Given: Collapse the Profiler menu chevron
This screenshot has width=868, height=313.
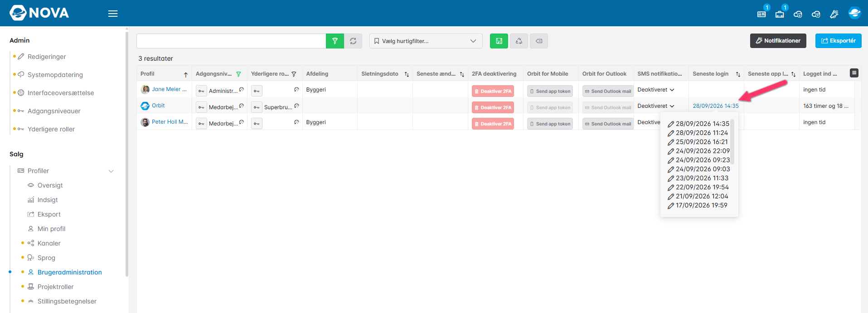Looking at the screenshot, I should 111,171.
